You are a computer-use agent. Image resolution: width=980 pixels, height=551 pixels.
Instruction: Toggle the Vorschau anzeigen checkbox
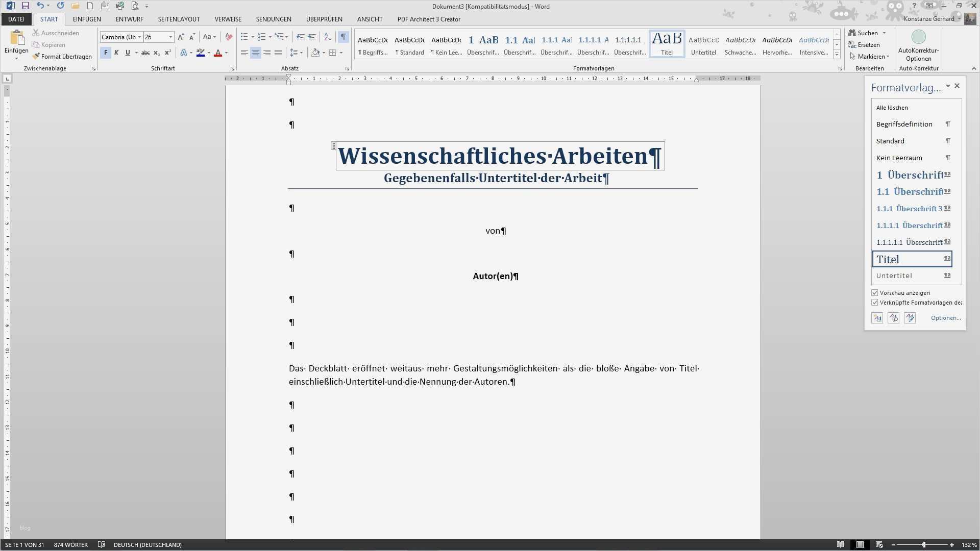click(x=875, y=293)
